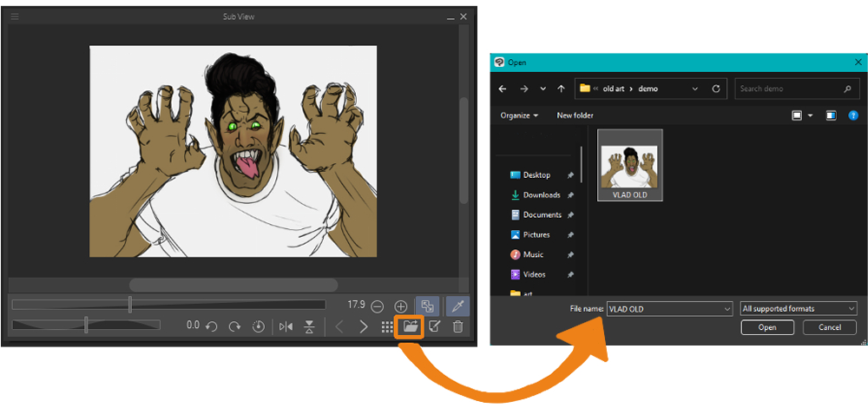Toggle the fit to view button
868x408 pixels.
click(x=426, y=306)
